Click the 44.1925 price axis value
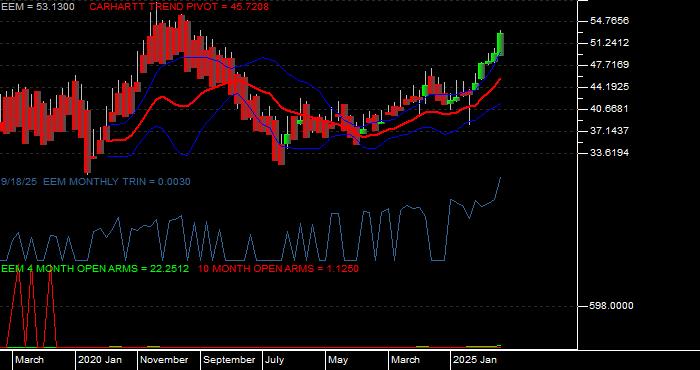 point(609,87)
